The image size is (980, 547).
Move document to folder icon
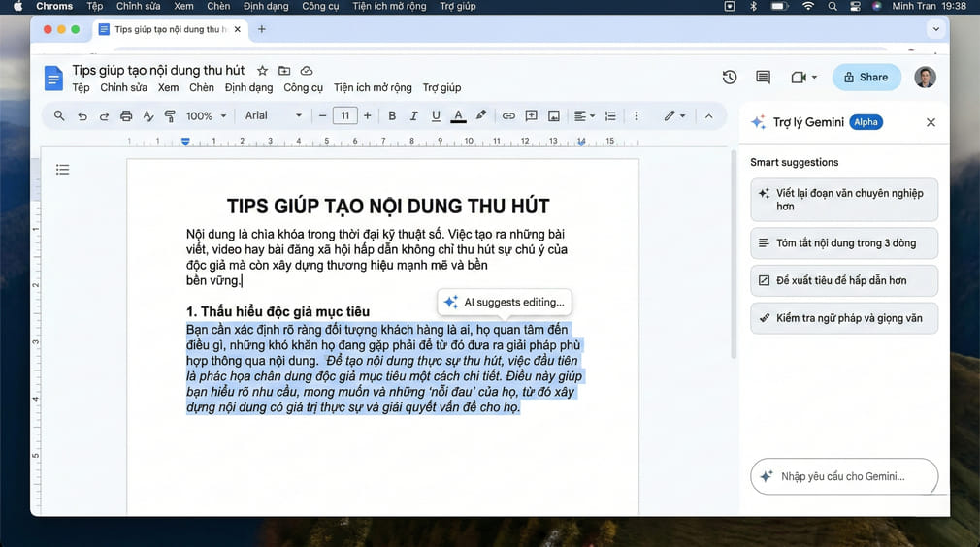coord(284,71)
